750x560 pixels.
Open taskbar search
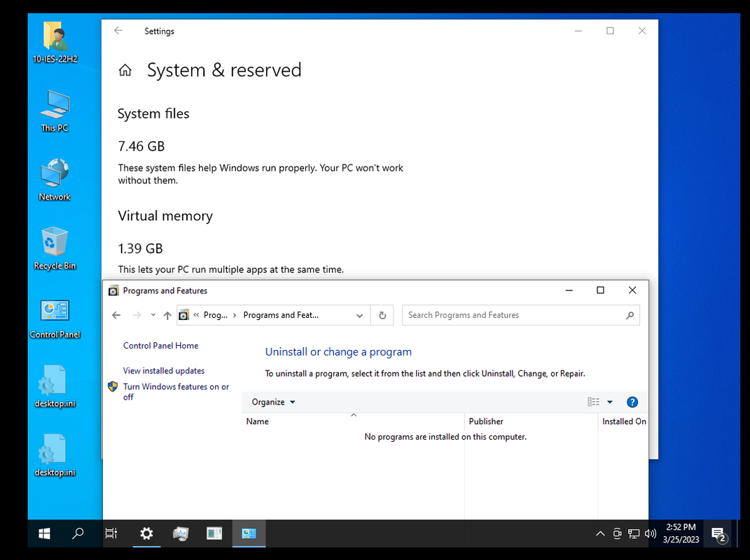click(78, 533)
